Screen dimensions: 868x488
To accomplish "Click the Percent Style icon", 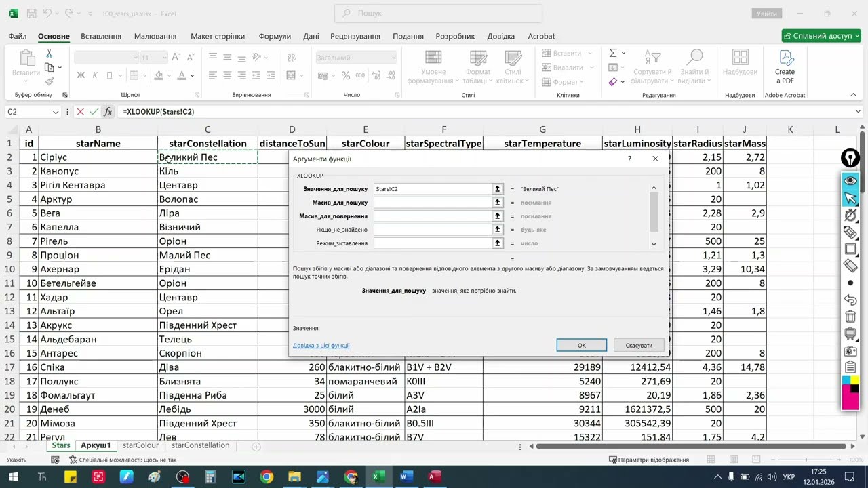I will click(346, 75).
